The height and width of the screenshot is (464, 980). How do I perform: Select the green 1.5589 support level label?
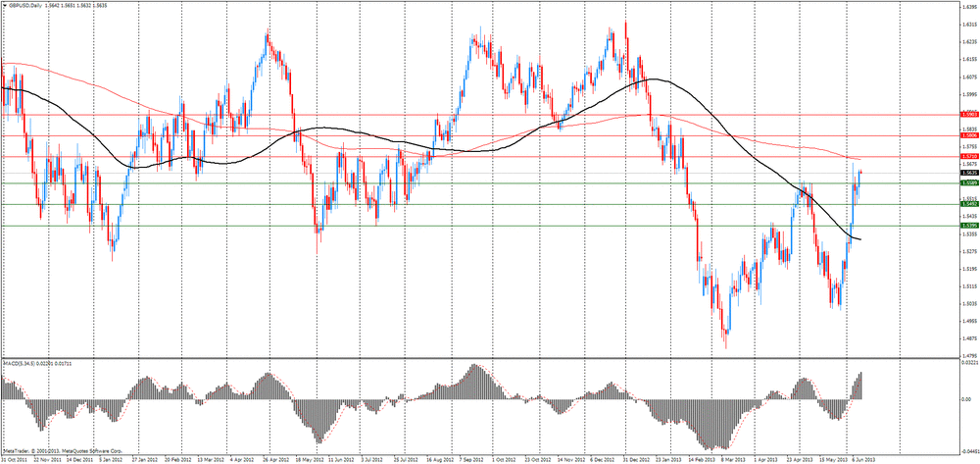coord(969,183)
